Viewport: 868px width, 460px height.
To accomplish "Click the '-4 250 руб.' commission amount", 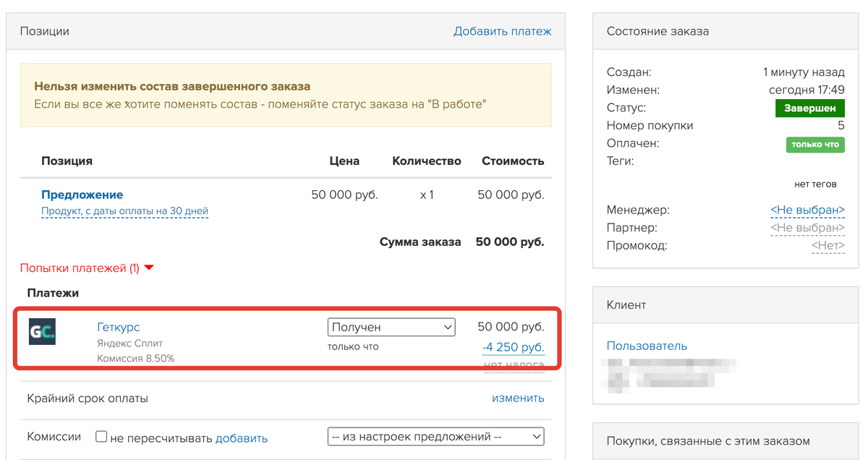I will pyautogui.click(x=513, y=347).
